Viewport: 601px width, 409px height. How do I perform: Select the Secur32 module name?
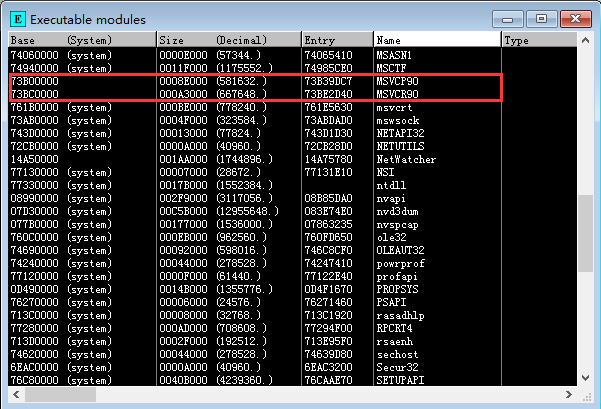click(x=397, y=368)
